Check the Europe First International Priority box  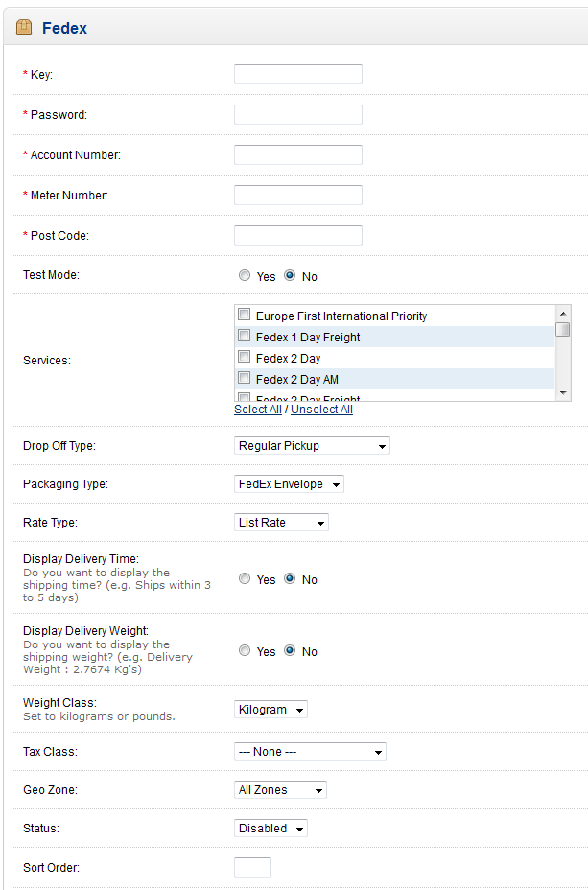click(x=245, y=316)
